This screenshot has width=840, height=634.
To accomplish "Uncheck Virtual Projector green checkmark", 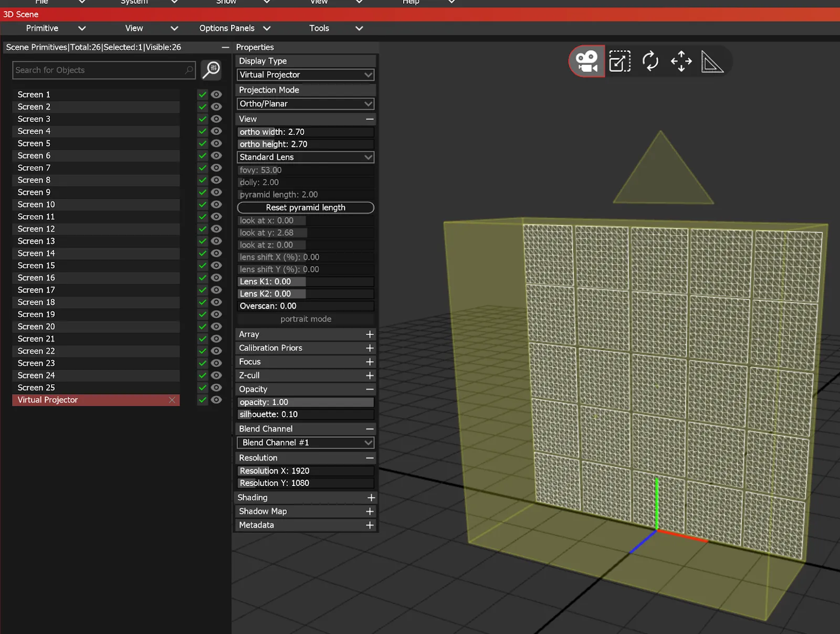I will 203,400.
